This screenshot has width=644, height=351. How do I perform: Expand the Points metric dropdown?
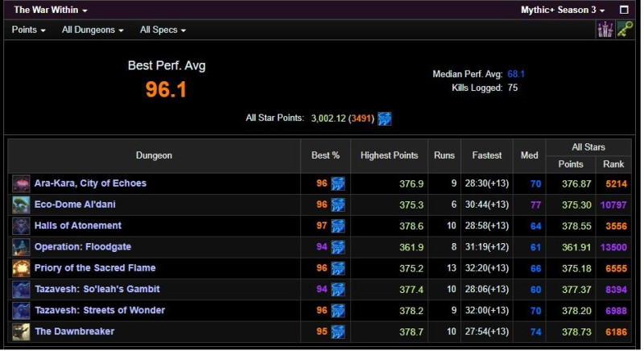(x=28, y=30)
